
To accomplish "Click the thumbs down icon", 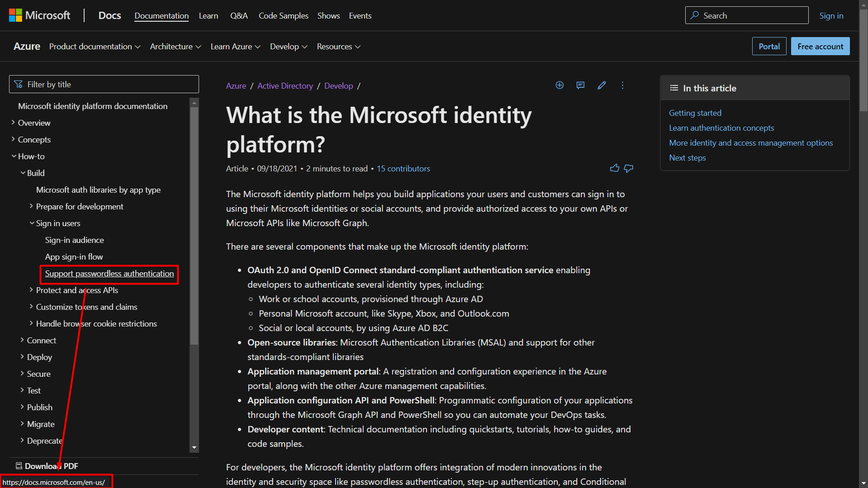I will [x=629, y=168].
